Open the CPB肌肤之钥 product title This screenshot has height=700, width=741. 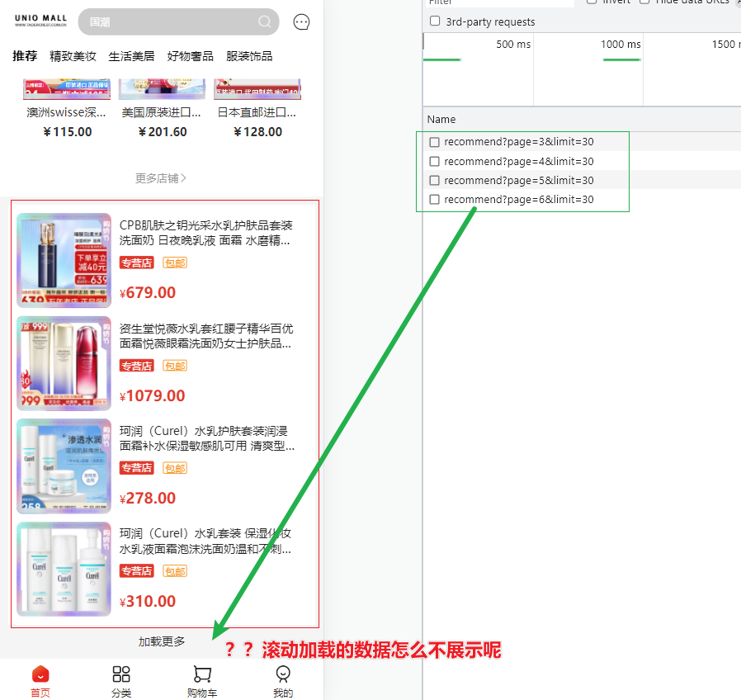pos(205,233)
